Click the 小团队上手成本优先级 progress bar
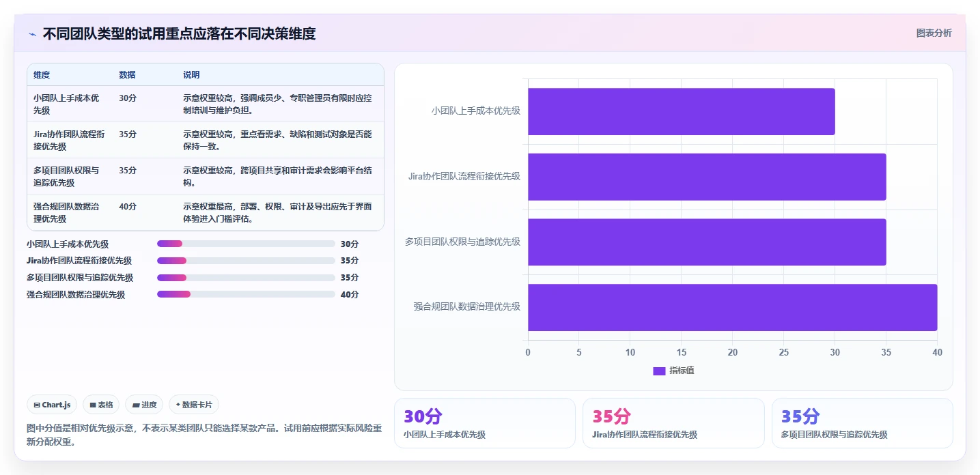Image resolution: width=980 pixels, height=475 pixels. point(246,244)
